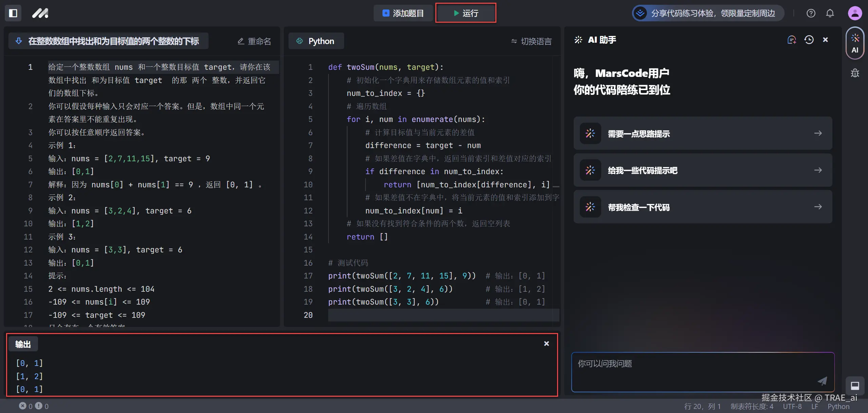Open the notifications bell icon
This screenshot has width=868, height=413.
[830, 13]
